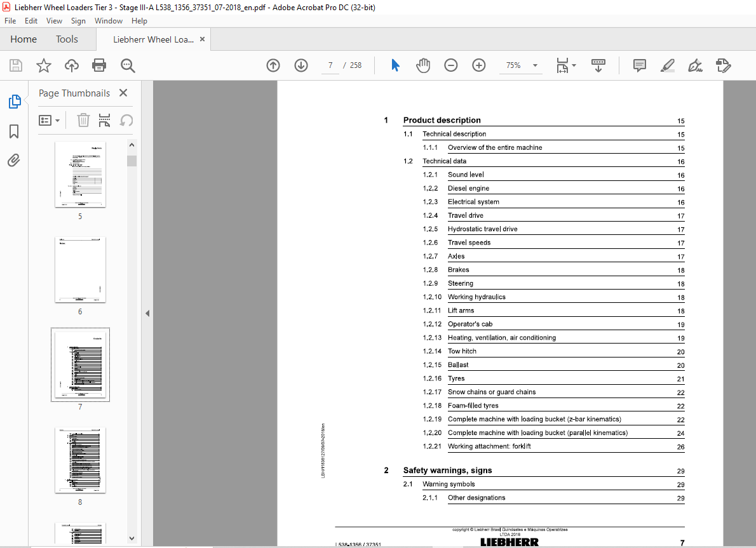Activate the Selection arrow tool
Viewport: 756px width, 548px height.
[395, 65]
